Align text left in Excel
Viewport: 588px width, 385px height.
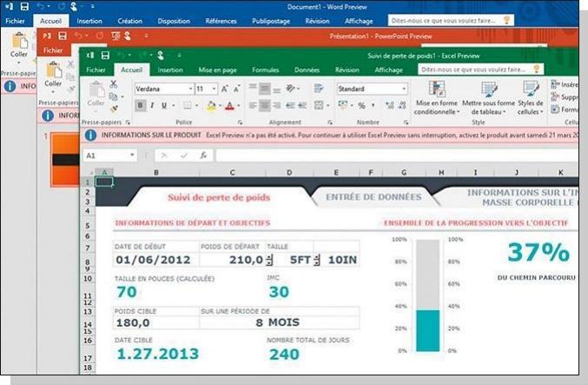point(253,105)
